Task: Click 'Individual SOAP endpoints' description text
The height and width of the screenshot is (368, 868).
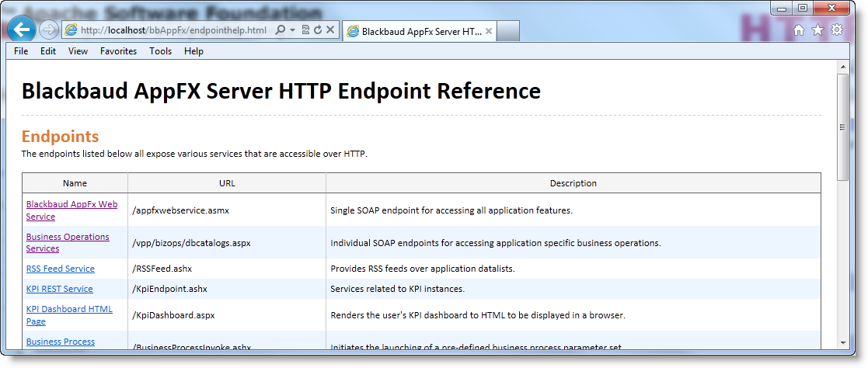Action: pyautogui.click(x=496, y=242)
